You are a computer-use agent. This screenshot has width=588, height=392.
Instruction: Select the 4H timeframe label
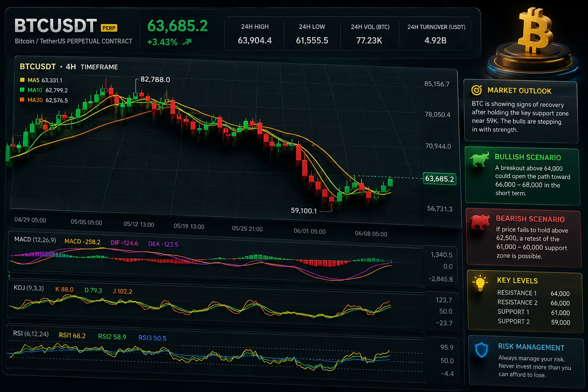[x=71, y=67]
